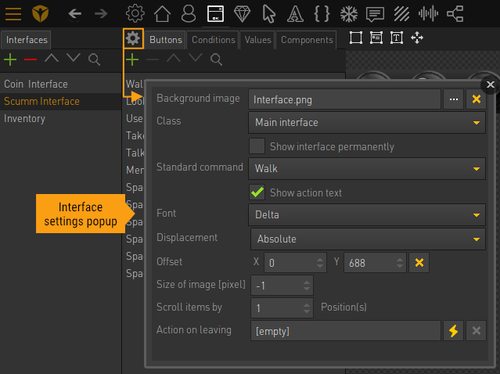Move interface up in list
Image resolution: width=500 pixels, height=374 pixels.
coord(52,59)
